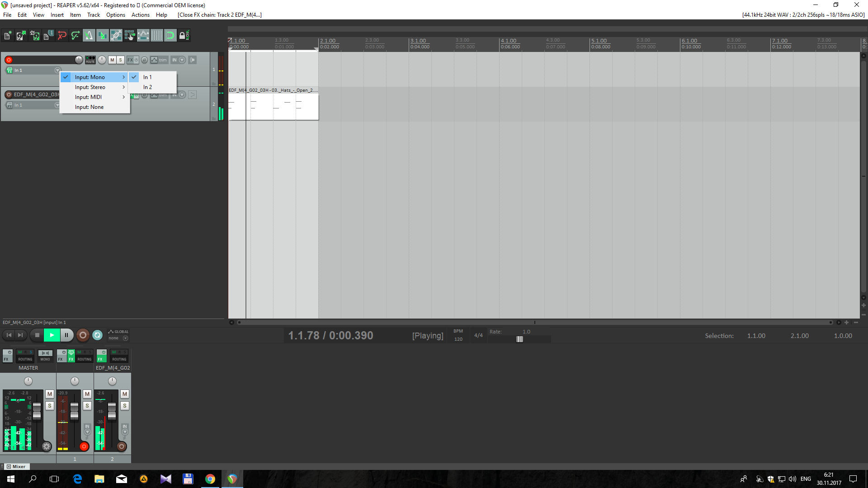Click the master MONO button in mixer
The image size is (868, 488).
tap(45, 356)
